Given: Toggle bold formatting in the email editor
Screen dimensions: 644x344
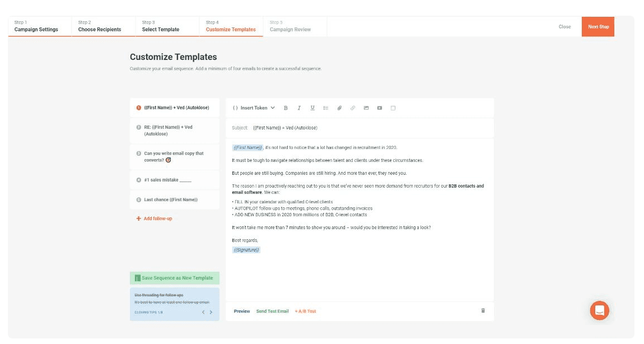Looking at the screenshot, I should click(x=286, y=108).
